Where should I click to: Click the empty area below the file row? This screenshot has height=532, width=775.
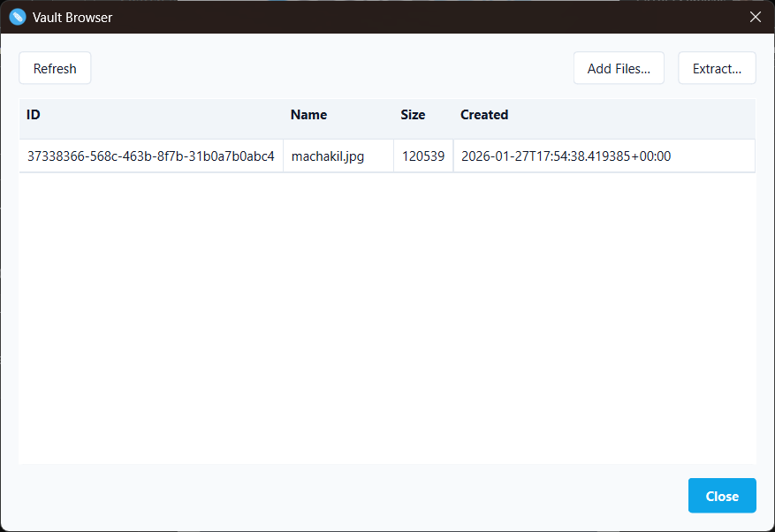coord(387,309)
